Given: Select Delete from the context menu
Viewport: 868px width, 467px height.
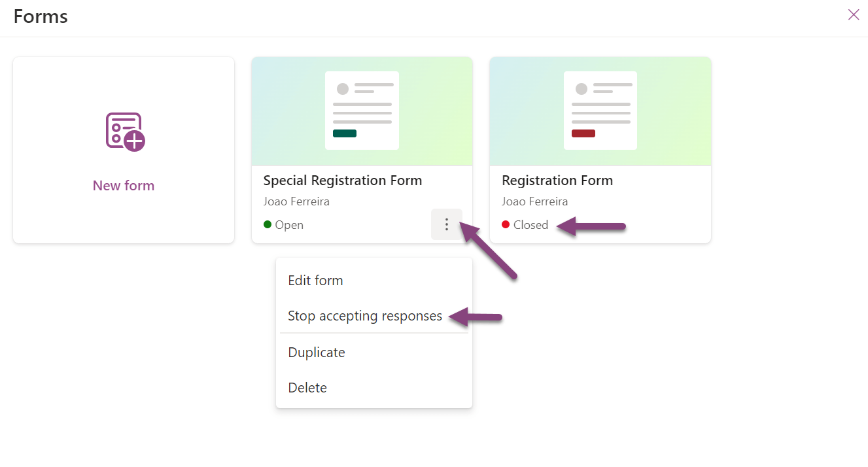Looking at the screenshot, I should pyautogui.click(x=307, y=388).
